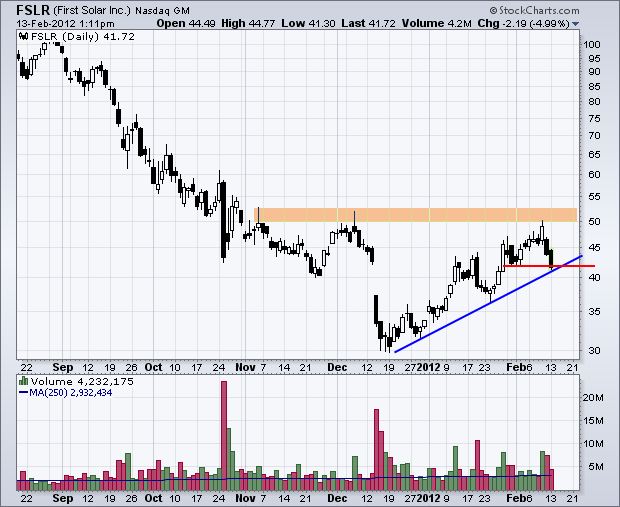
Task: Click the 5M volume axis label
Action: pos(596,467)
